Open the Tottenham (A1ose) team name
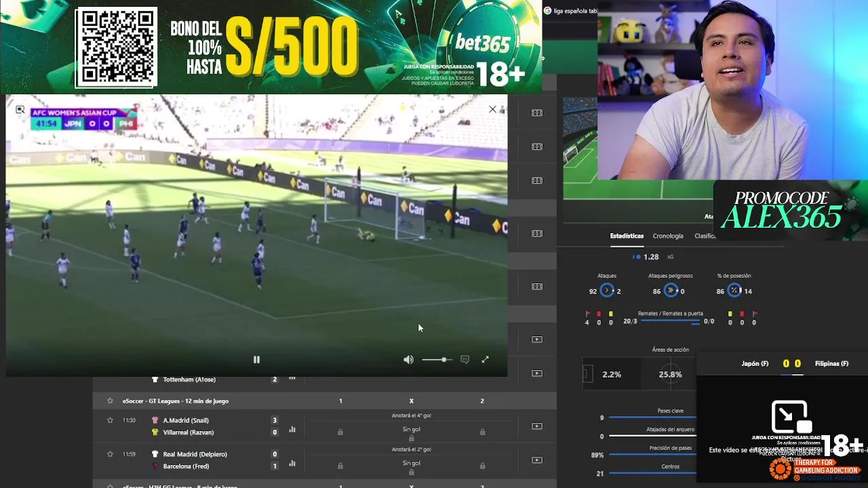This screenshot has width=868, height=488. (189, 380)
